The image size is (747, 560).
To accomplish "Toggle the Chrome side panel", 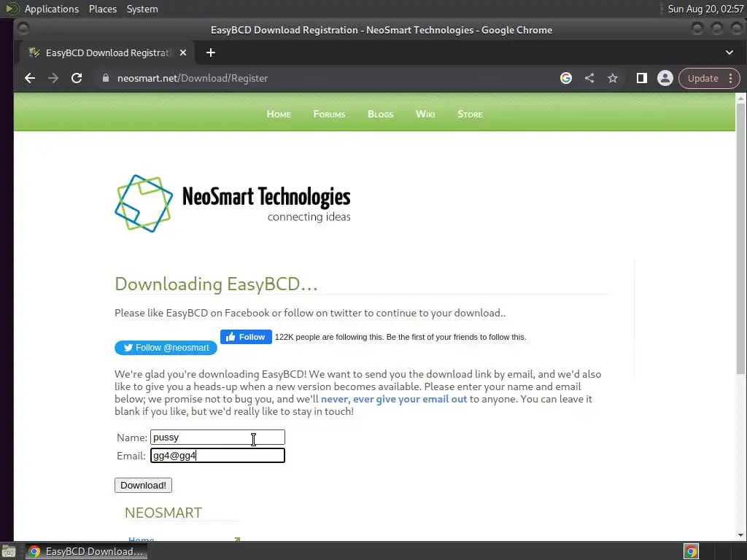I will tap(642, 79).
